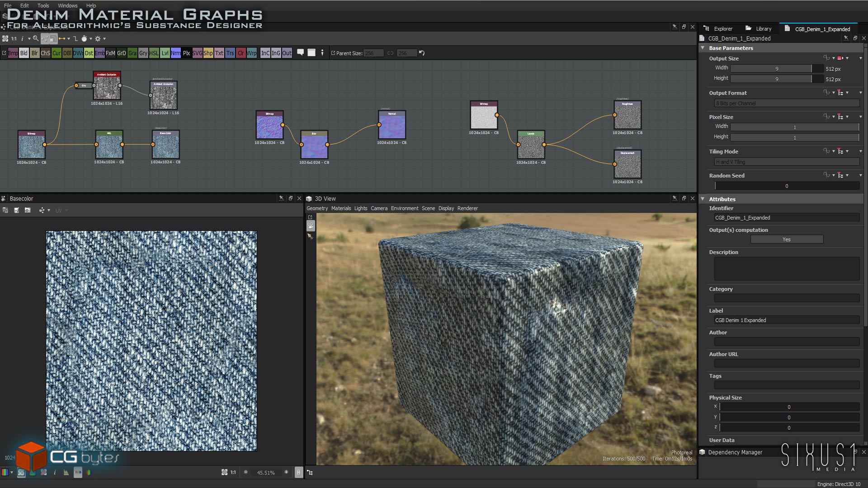868x488 pixels.
Task: Open the channel display color dropdown in 2D view
Action: (12, 473)
